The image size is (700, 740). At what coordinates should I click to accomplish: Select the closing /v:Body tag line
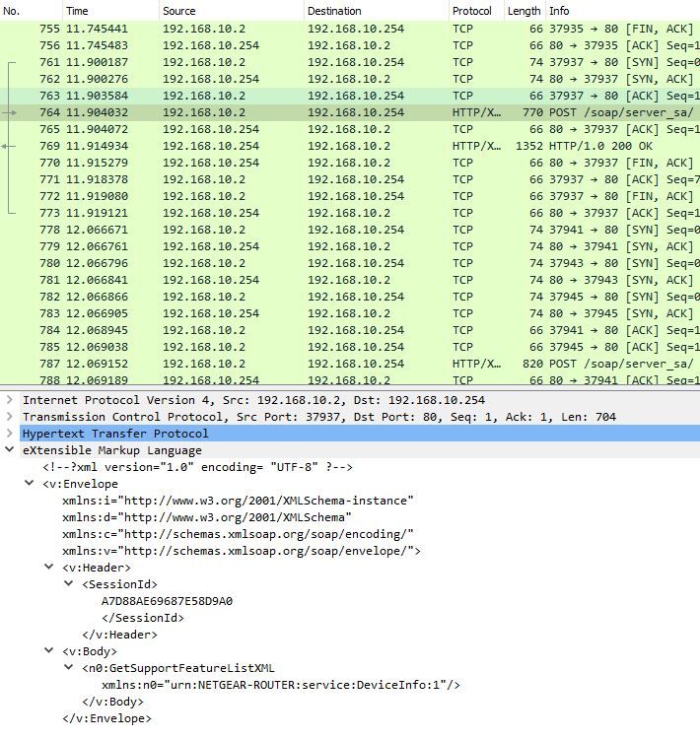pyautogui.click(x=112, y=702)
